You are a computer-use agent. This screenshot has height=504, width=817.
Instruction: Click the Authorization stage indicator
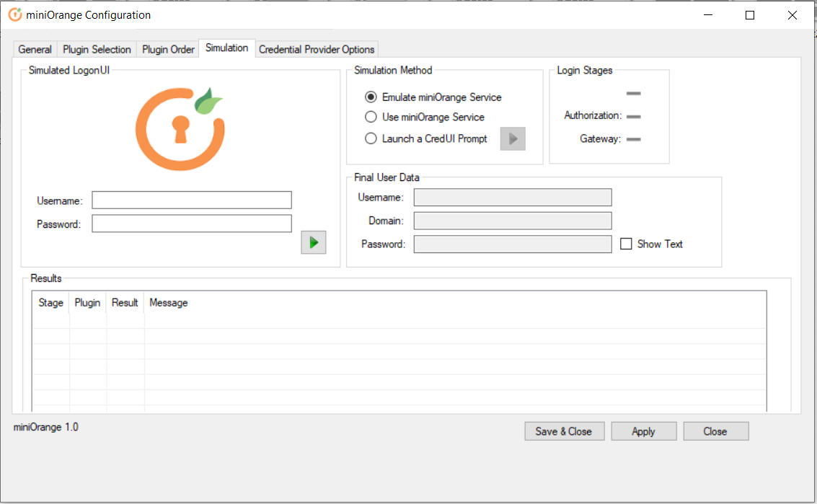point(634,116)
